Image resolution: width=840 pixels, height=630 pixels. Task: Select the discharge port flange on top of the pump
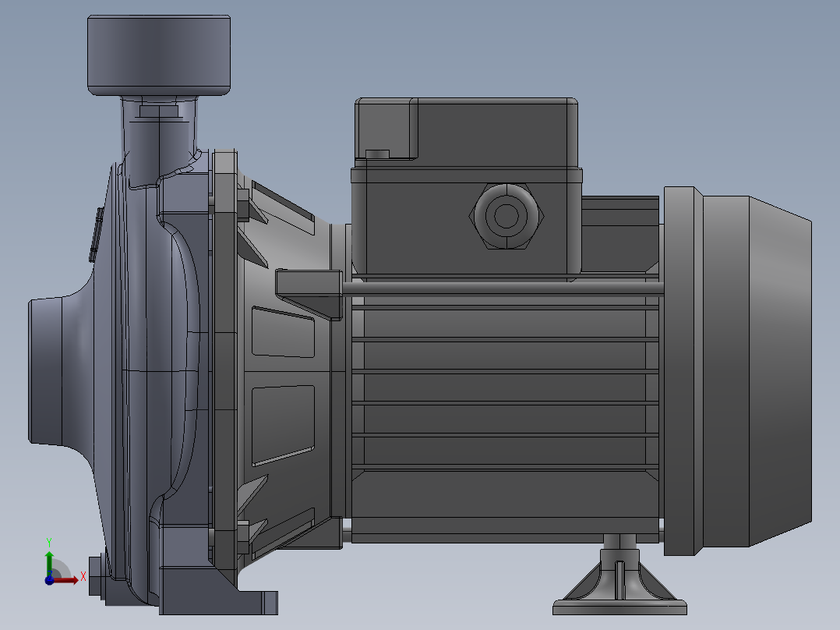pyautogui.click(x=159, y=55)
